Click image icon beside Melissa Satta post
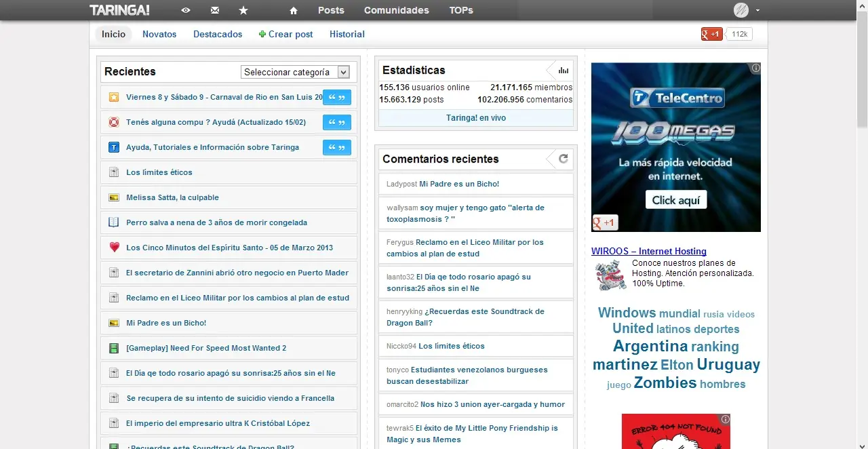 tap(114, 197)
